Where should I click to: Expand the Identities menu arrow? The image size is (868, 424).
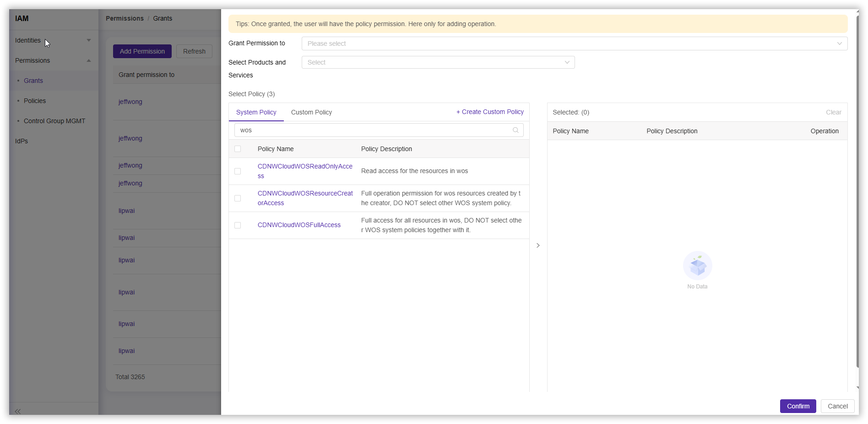pyautogui.click(x=89, y=40)
